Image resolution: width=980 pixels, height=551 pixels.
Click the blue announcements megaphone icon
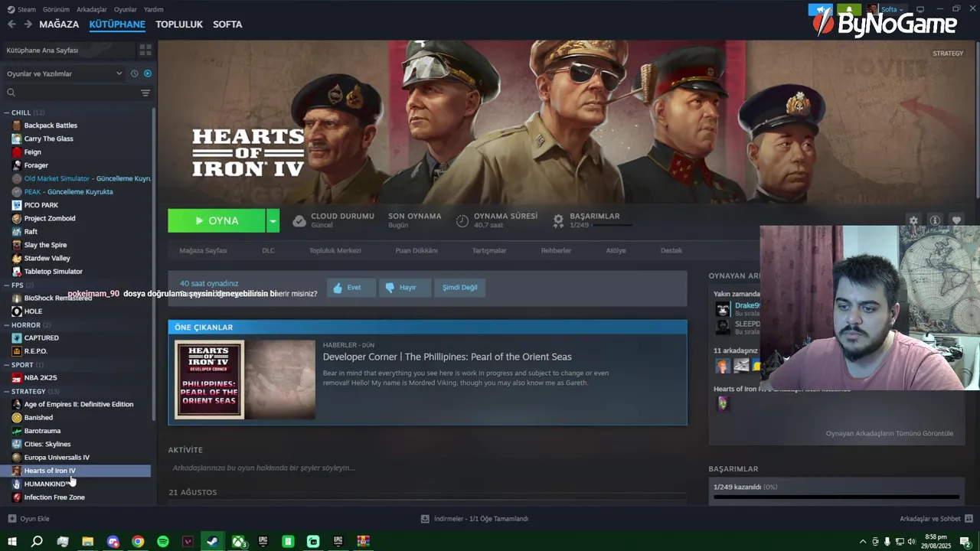[x=822, y=9]
